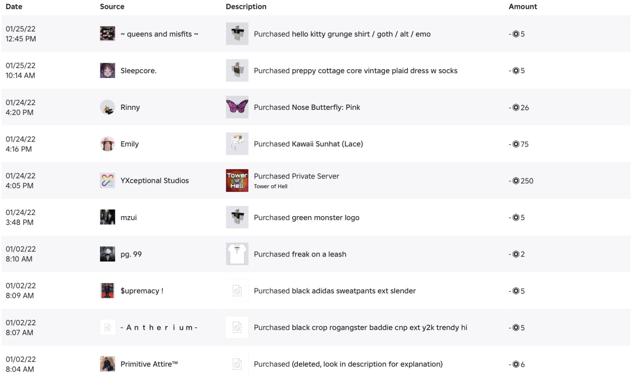Open the pg. 99 group avatar
This screenshot has height=387, width=640.
tap(107, 254)
